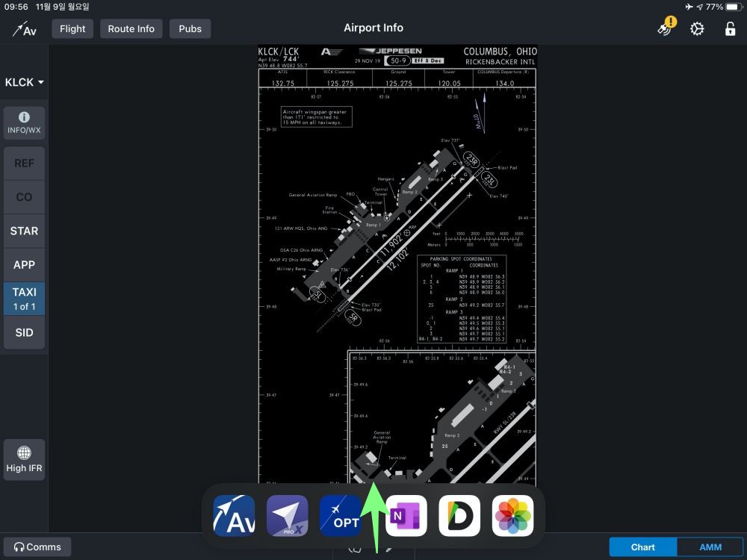Switch the view to Chart
This screenshot has width=747, height=560.
pos(642,547)
